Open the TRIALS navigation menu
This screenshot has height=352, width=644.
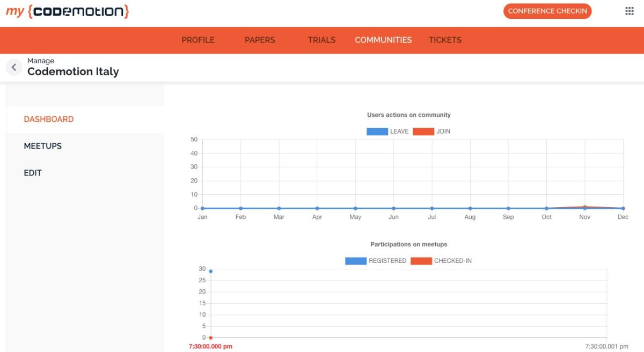click(x=321, y=40)
